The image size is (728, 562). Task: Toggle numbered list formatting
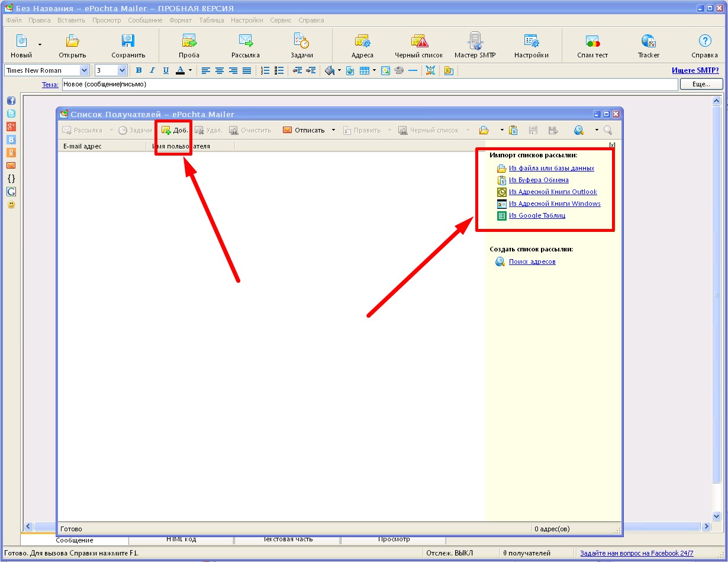tap(266, 70)
